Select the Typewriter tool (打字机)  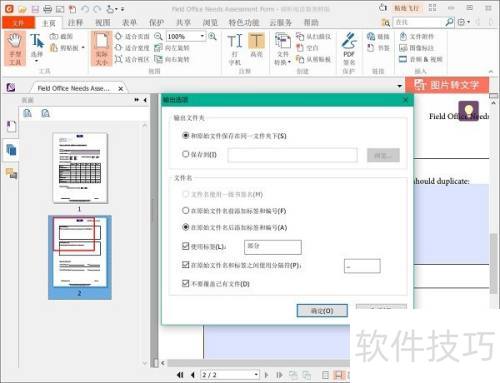click(235, 49)
